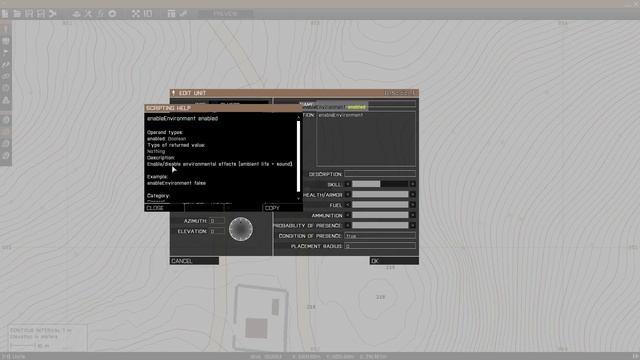Viewport: 640px width, 360px height.
Task: Adjust the Skill slider
Action: pyautogui.click(x=380, y=184)
